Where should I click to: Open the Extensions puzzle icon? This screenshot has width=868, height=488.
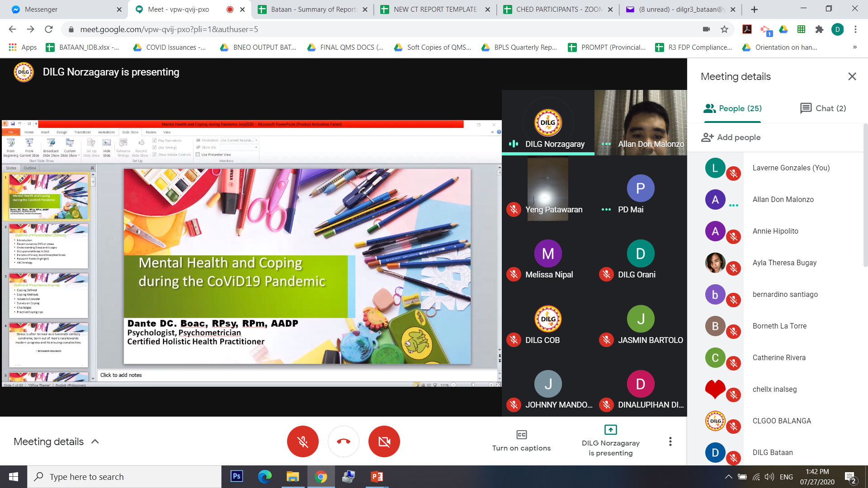coord(819,29)
